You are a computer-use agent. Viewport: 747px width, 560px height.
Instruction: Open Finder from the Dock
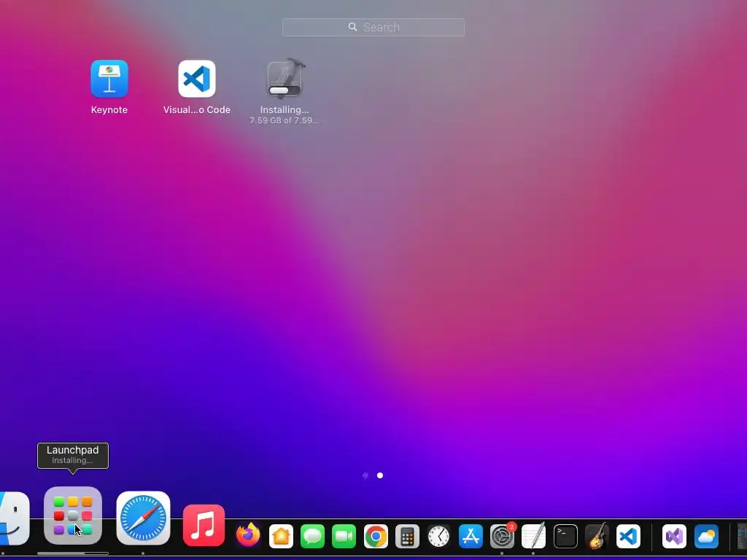[x=13, y=518]
